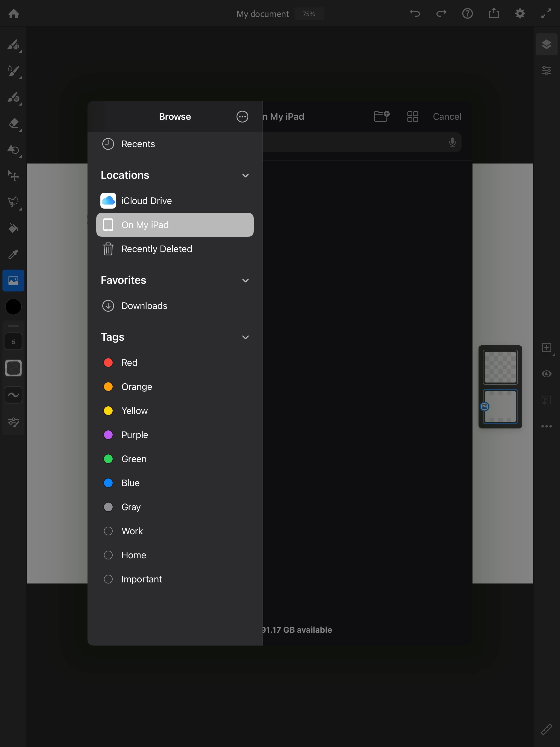Collapse the Locations section
560x747 pixels.
246,175
